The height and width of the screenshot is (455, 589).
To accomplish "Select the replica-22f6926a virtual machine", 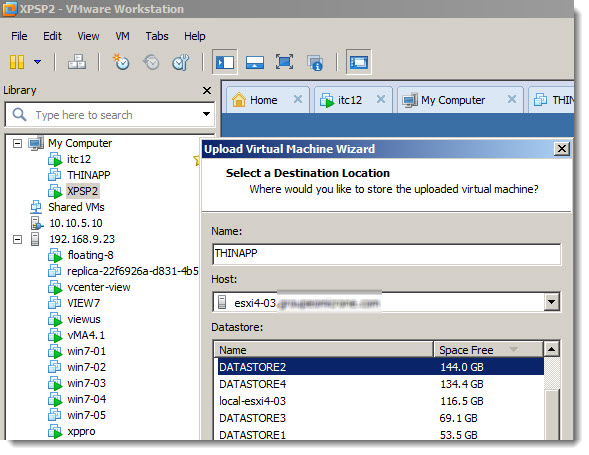I will 133,271.
